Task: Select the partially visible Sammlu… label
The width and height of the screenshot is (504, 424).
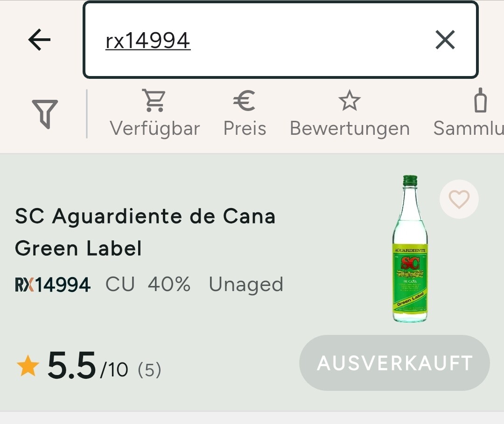Action: point(468,128)
